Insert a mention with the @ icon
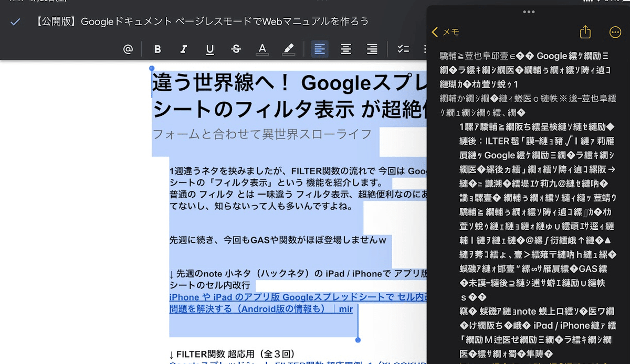This screenshot has width=630, height=364. (x=128, y=49)
